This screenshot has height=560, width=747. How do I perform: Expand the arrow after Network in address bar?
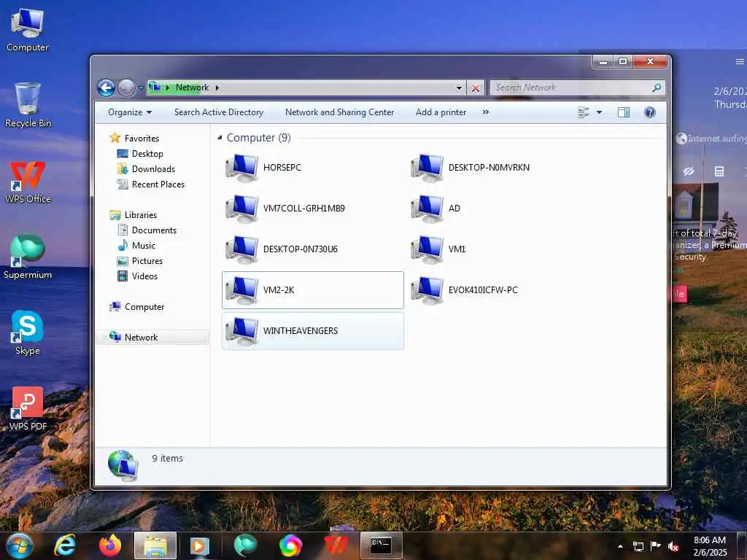tap(217, 87)
